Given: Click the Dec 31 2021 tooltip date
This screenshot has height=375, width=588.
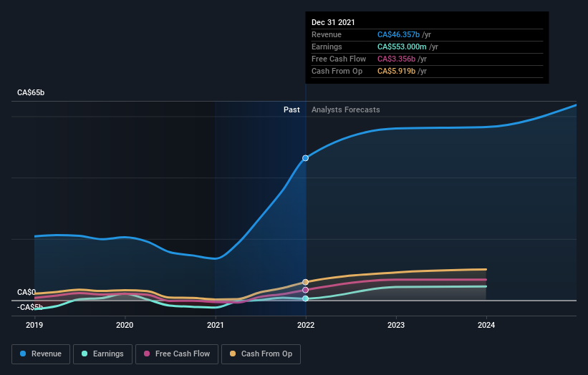Looking at the screenshot, I should click(x=333, y=22).
